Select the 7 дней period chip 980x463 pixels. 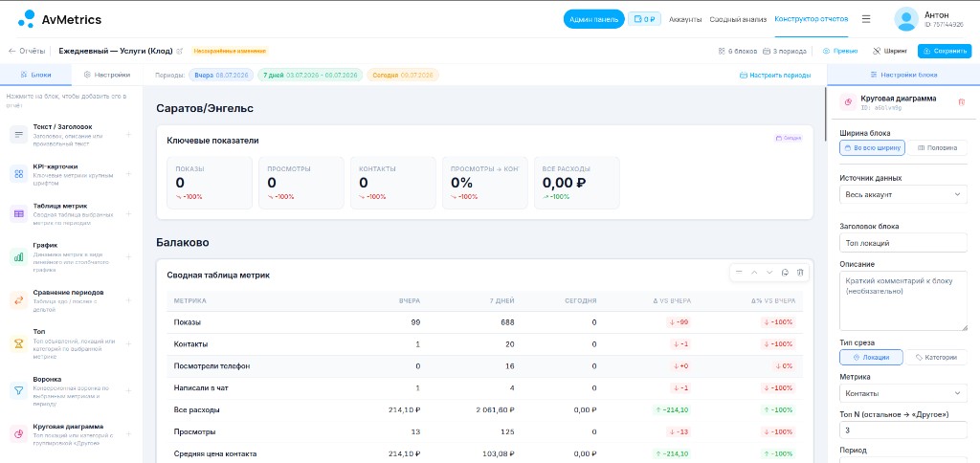coord(310,75)
